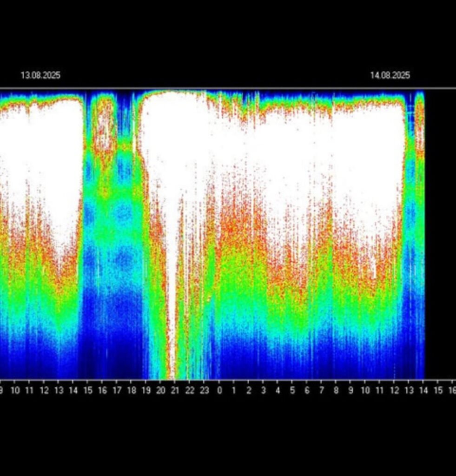The height and width of the screenshot is (476, 456).
Task: Click the hour 6 axis label
Action: click(x=307, y=390)
